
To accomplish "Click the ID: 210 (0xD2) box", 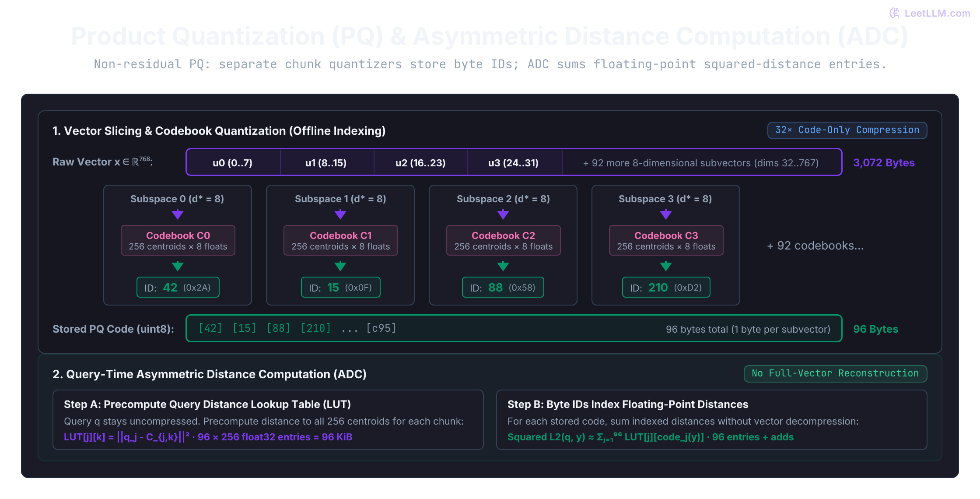I will click(x=666, y=287).
